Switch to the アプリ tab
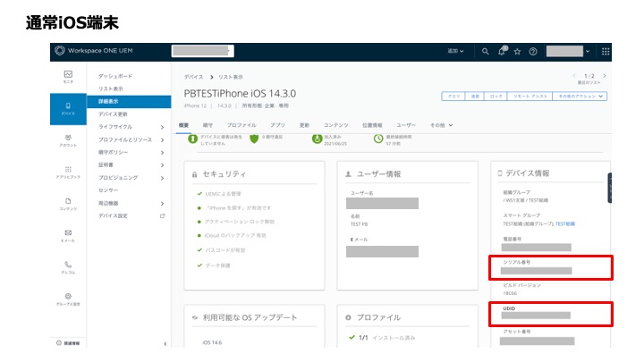This screenshot has width=644, height=362. 277,125
